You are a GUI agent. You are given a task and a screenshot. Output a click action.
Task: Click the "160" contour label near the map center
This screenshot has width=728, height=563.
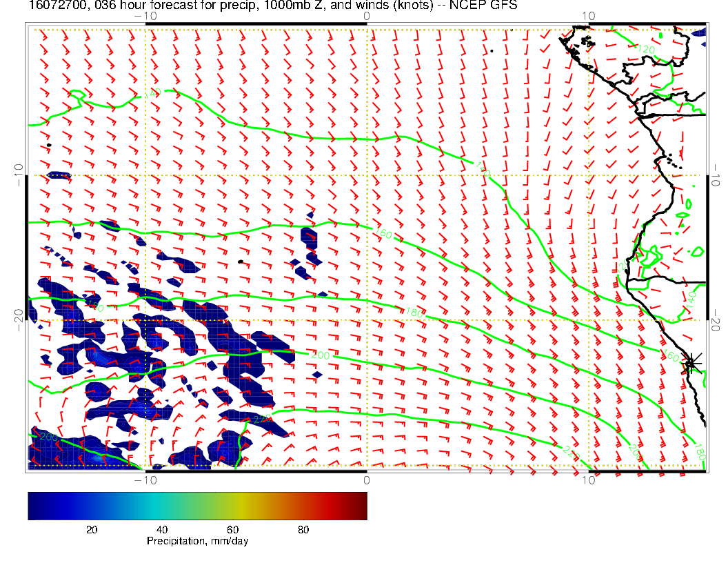[383, 233]
